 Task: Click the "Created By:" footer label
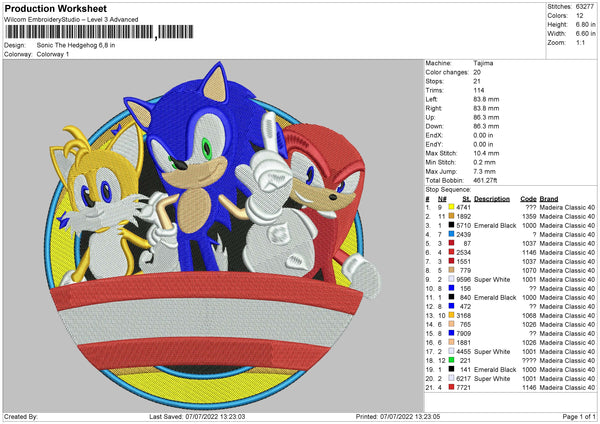21,416
